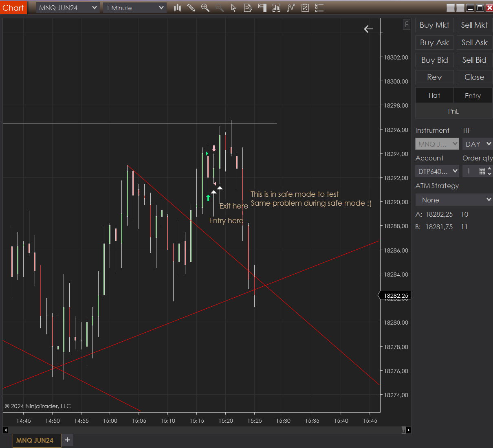Click the 'Exit here' chart annotation
This screenshot has height=448, width=493.
pos(233,206)
